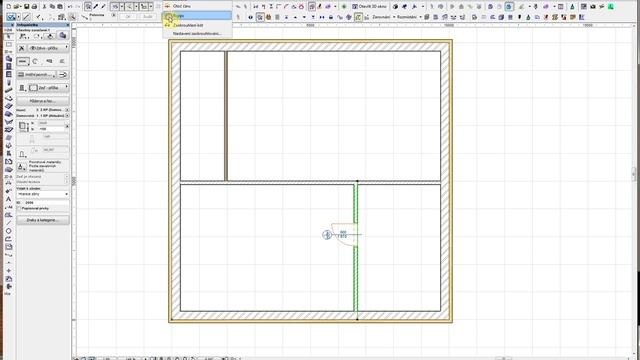
Task: Flip wall reference line side button
Action: click(63, 75)
